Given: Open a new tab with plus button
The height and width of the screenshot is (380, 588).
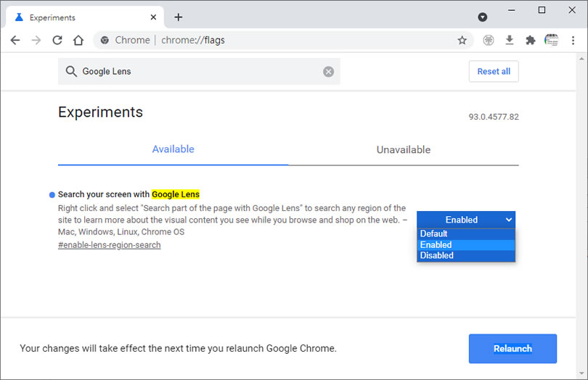Looking at the screenshot, I should (179, 17).
